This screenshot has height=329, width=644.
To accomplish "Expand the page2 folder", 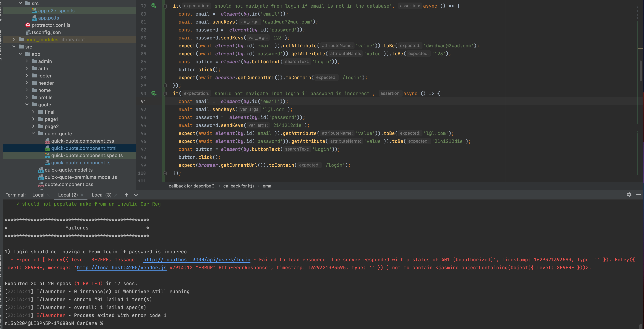I will coord(33,126).
